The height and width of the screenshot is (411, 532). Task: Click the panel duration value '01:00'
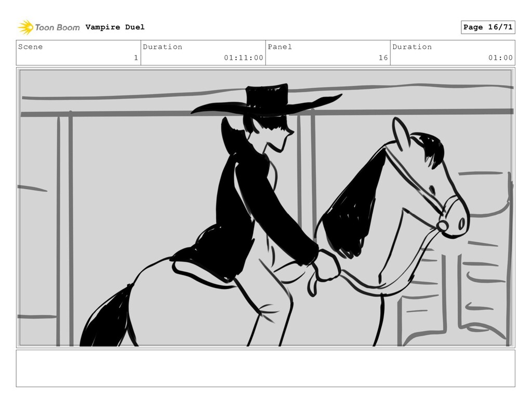pyautogui.click(x=500, y=58)
